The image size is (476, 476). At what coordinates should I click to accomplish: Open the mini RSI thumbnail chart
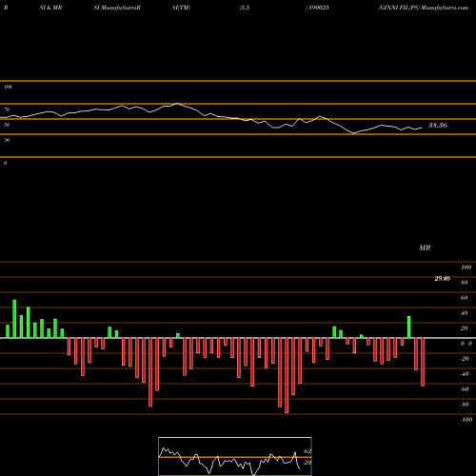pyautogui.click(x=235, y=456)
